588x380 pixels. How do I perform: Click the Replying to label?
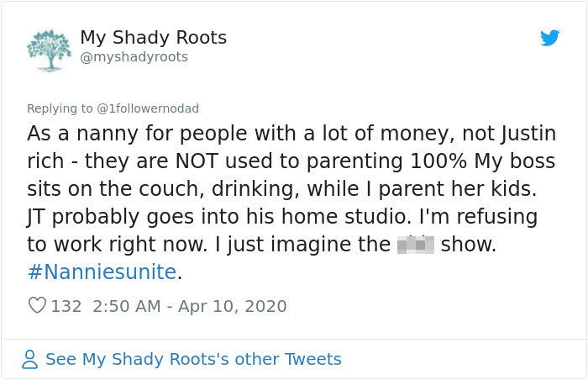[60, 108]
